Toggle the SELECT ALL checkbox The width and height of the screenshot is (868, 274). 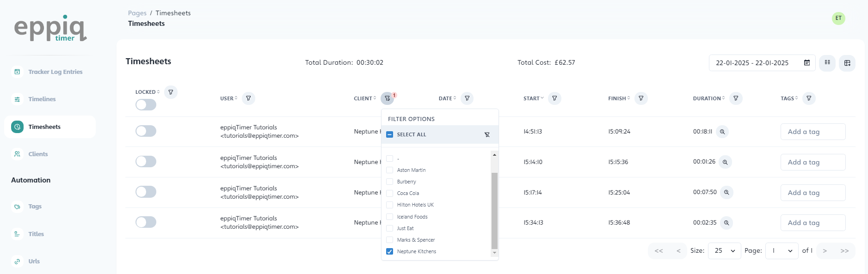click(x=389, y=134)
